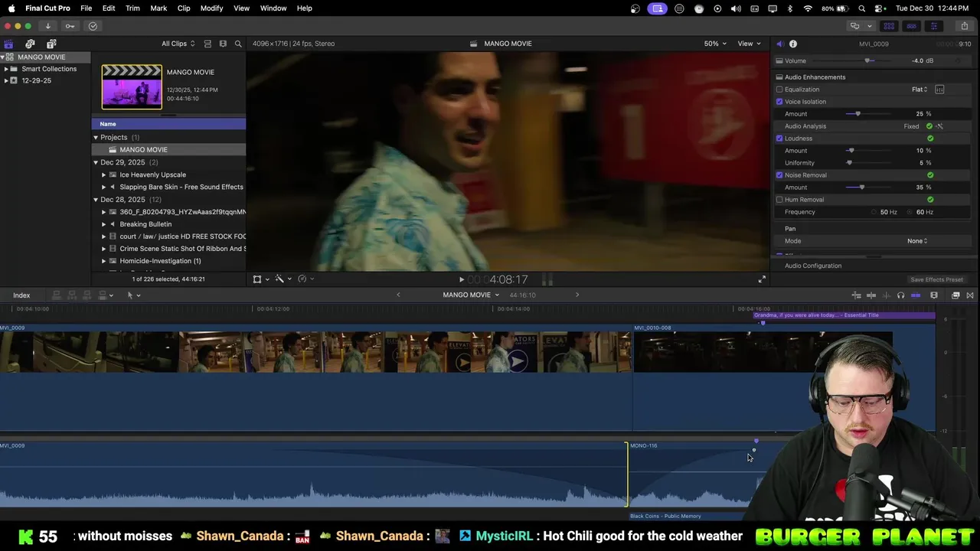Viewport: 980px width, 551px height.
Task: Open the Audio Configuration section
Action: pyautogui.click(x=813, y=266)
